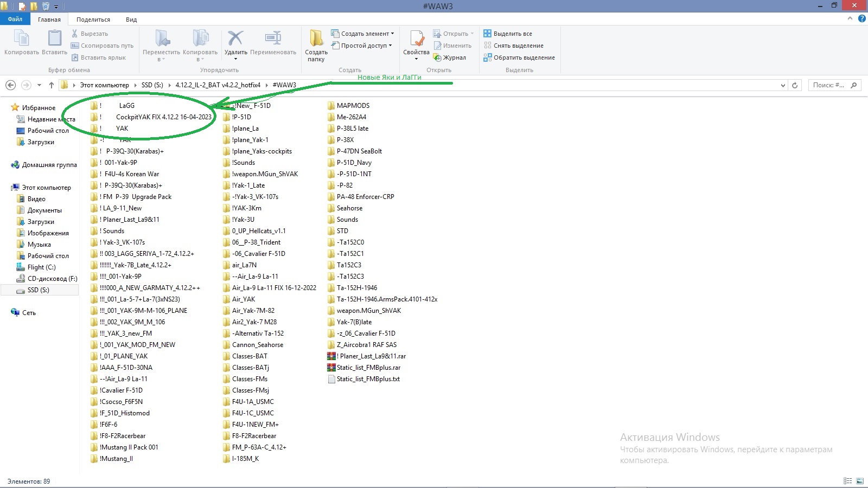
Task: Click the Cut (Вырезать) scissors icon
Action: (75, 34)
